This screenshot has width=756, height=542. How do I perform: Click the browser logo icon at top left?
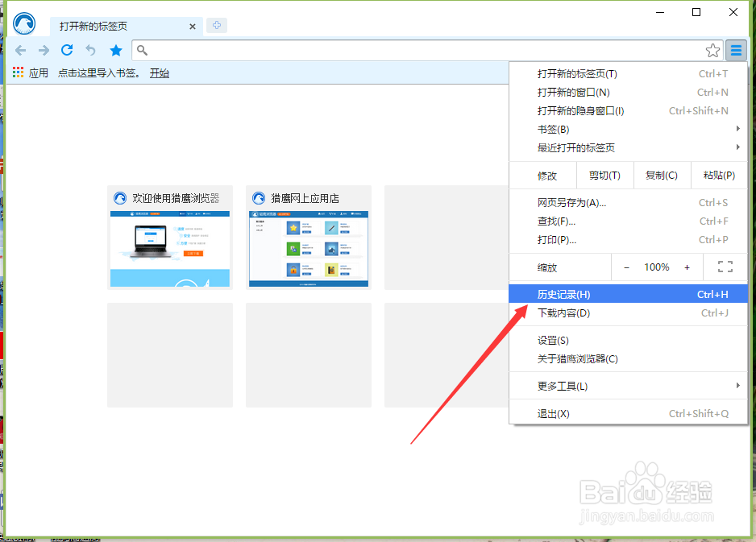click(x=24, y=23)
